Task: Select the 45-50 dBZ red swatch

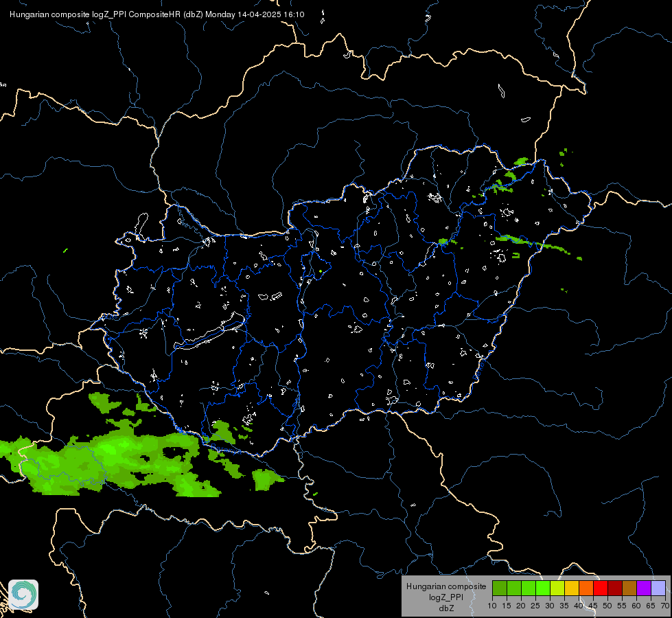Action: coord(601,588)
